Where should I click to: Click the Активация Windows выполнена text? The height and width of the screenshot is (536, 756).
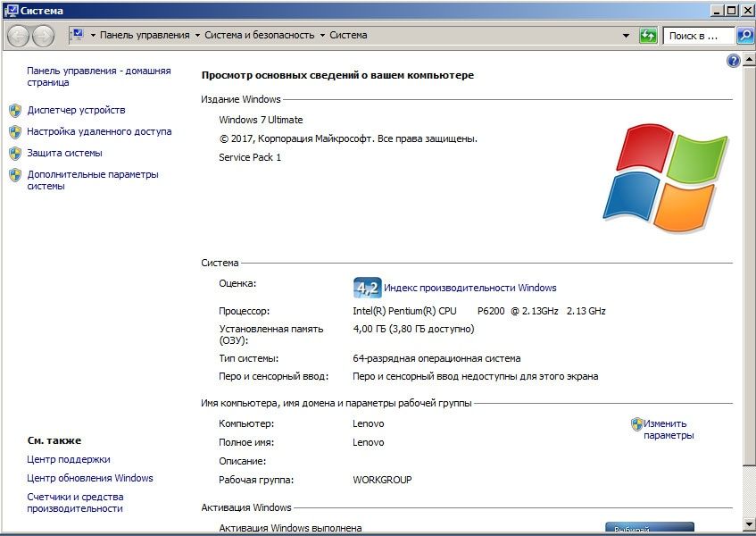290,528
